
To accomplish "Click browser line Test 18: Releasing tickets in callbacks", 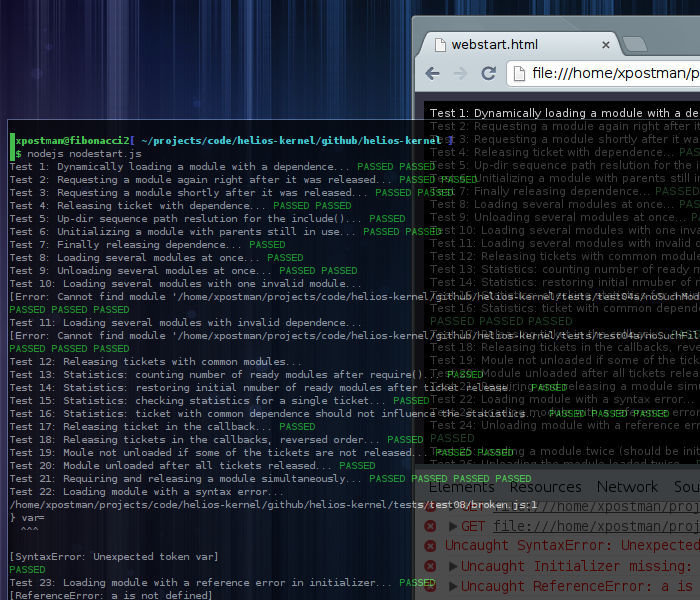I will [565, 347].
